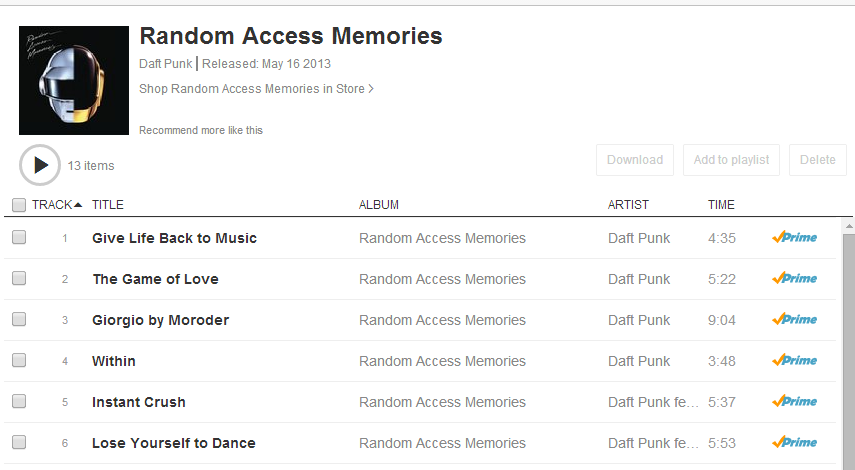This screenshot has height=470, width=855.
Task: Click Prime badge for Lose Yourself to Dance
Action: (x=794, y=443)
